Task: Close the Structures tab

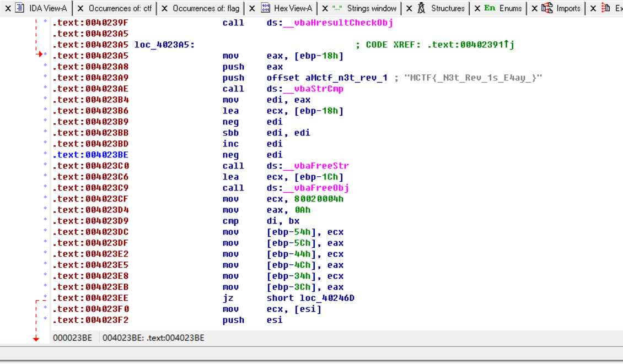Action: [x=409, y=8]
